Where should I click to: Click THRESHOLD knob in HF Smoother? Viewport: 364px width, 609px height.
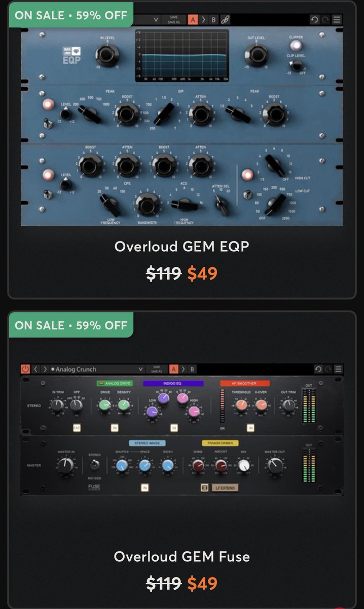[241, 405]
